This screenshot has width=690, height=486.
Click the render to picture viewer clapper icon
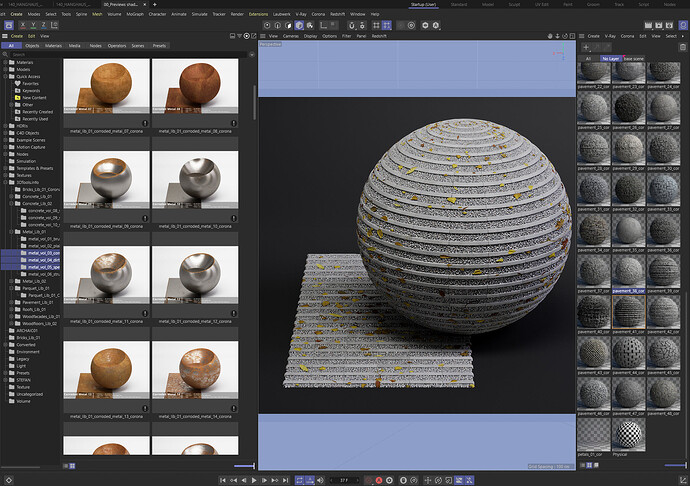[659, 26]
